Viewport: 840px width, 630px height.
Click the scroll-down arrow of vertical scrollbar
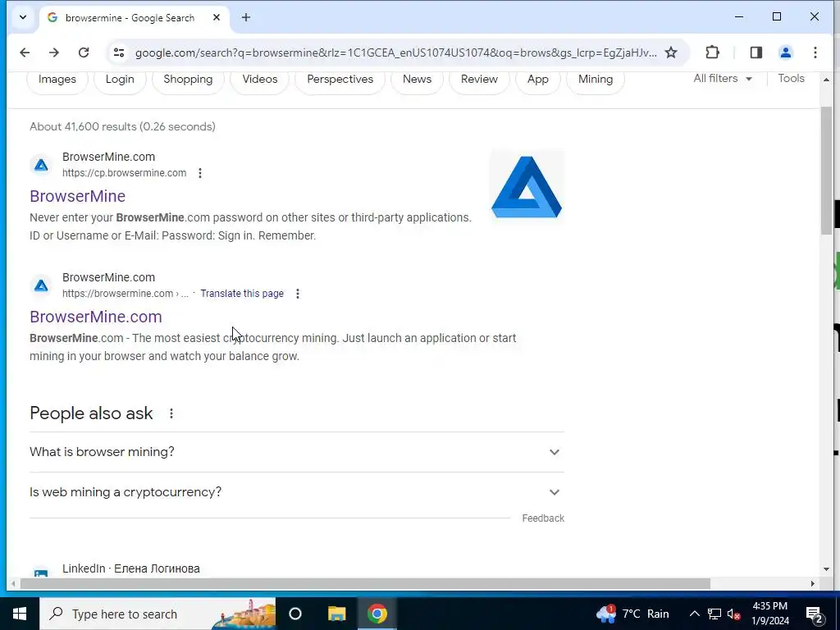(826, 569)
